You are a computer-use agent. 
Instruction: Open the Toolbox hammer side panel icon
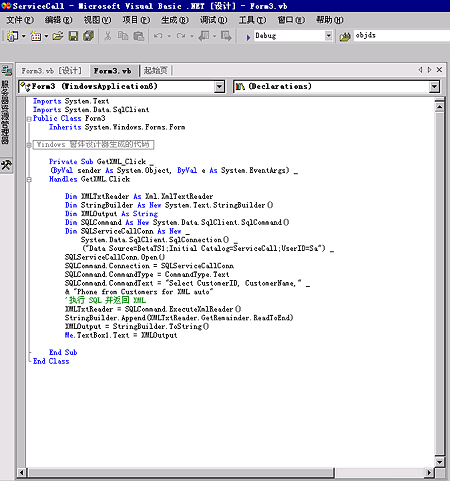(6, 165)
